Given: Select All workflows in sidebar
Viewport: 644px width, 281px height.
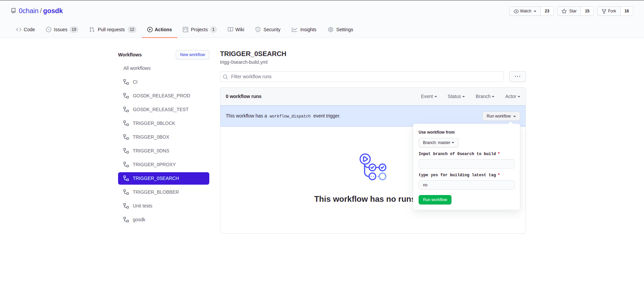Looking at the screenshot, I should pyautogui.click(x=164, y=68).
